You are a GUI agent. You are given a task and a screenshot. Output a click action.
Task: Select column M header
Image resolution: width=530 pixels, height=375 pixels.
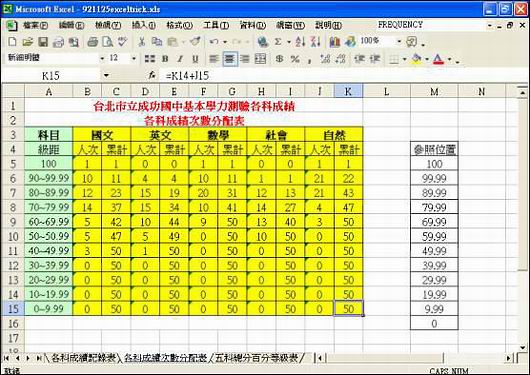(434, 91)
